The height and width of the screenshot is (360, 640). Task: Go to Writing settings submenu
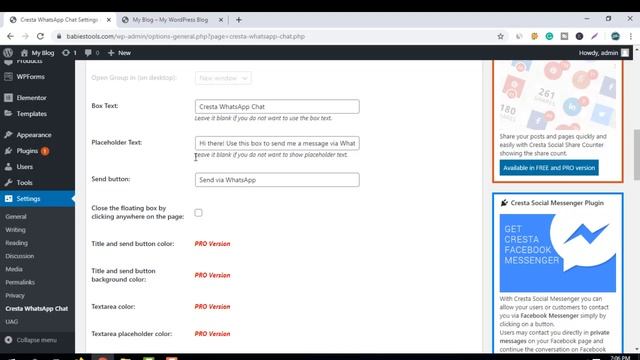16,230
